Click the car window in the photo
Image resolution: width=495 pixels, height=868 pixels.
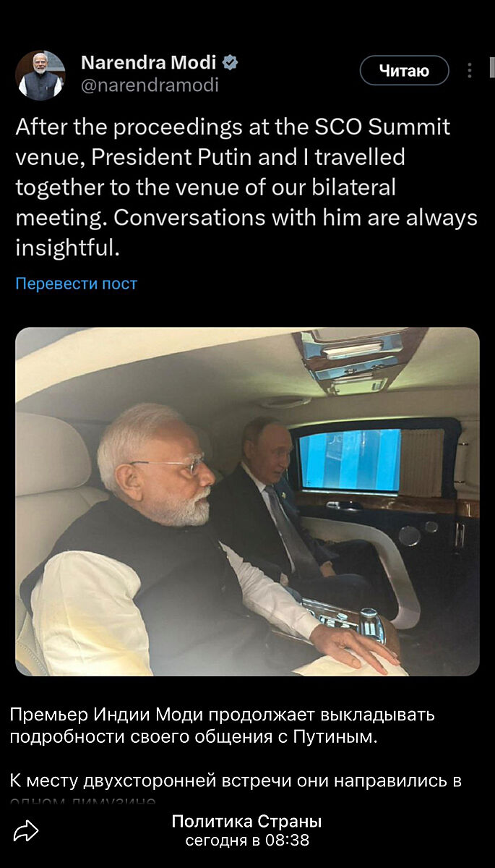[x=350, y=461]
